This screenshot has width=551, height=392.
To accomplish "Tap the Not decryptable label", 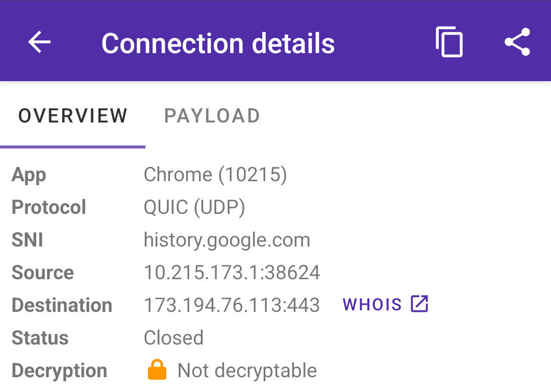I will point(246,370).
